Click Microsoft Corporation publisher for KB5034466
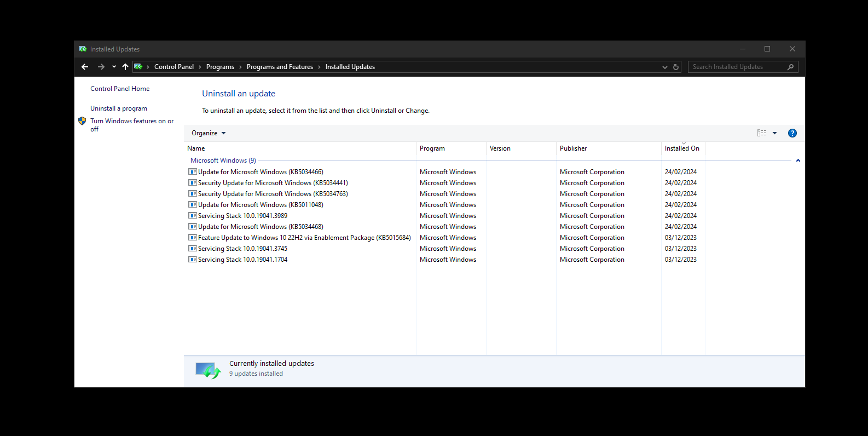The image size is (868, 436). coord(592,172)
